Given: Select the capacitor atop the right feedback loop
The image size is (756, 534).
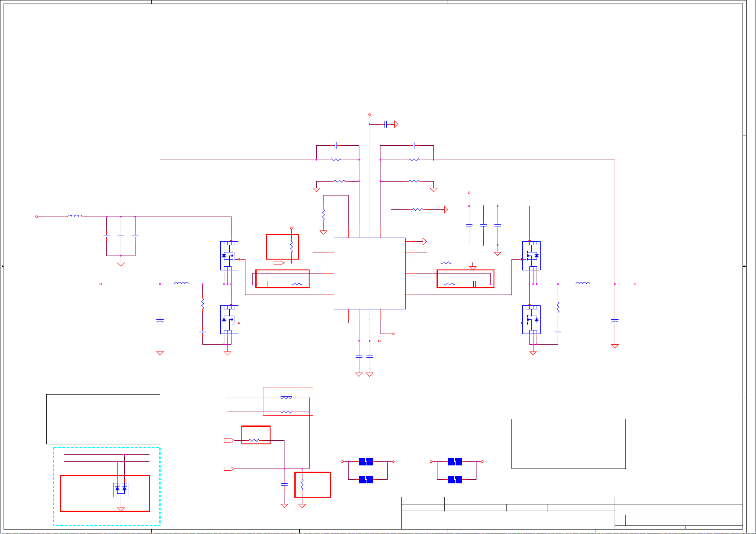Looking at the screenshot, I should tap(414, 145).
